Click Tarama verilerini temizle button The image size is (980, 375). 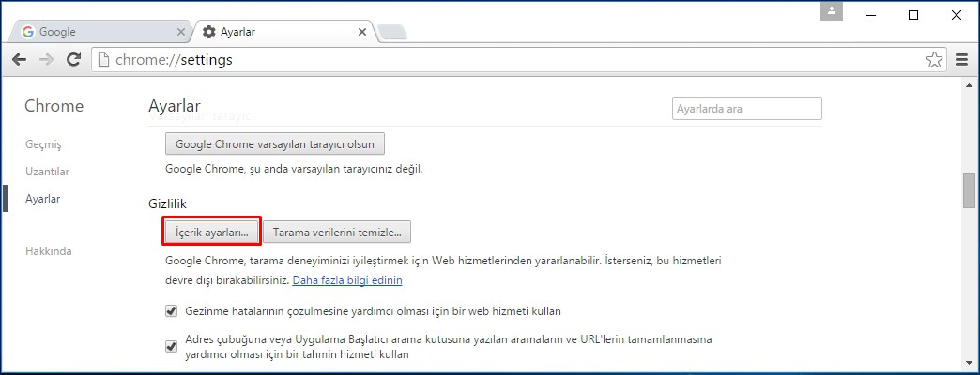click(x=337, y=231)
